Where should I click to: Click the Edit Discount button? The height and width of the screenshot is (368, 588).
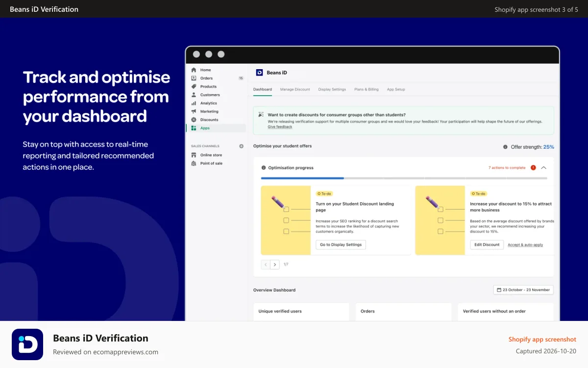click(487, 244)
